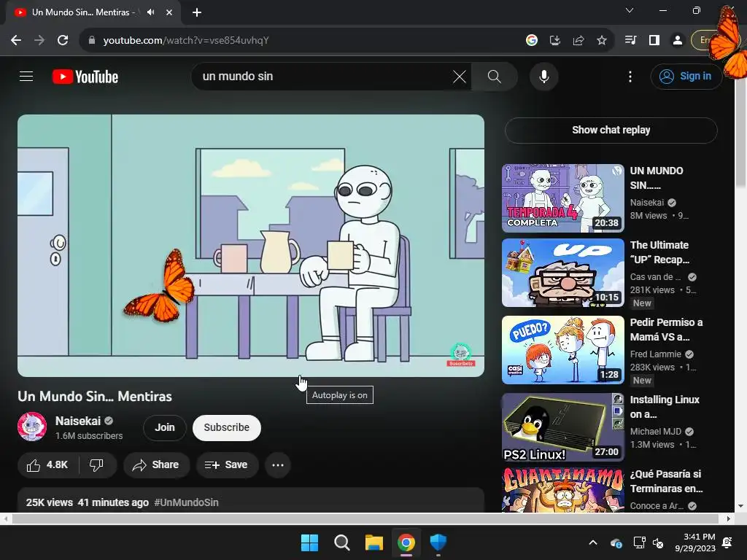
Task: Open the 'Installing Linux on a...' title
Action: click(x=665, y=407)
